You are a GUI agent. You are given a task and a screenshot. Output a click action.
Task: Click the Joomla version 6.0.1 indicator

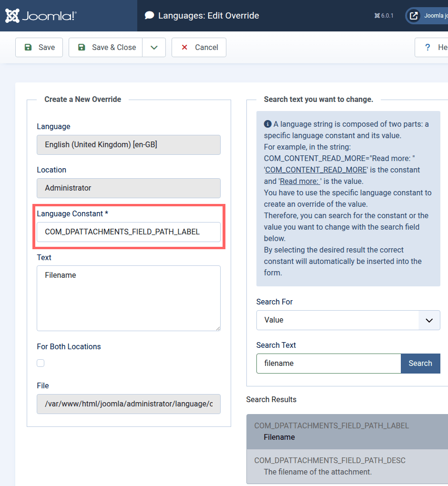click(x=384, y=16)
